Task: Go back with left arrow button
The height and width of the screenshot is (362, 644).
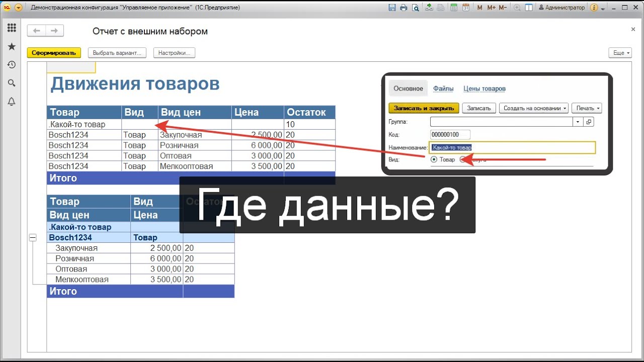Action: click(36, 31)
